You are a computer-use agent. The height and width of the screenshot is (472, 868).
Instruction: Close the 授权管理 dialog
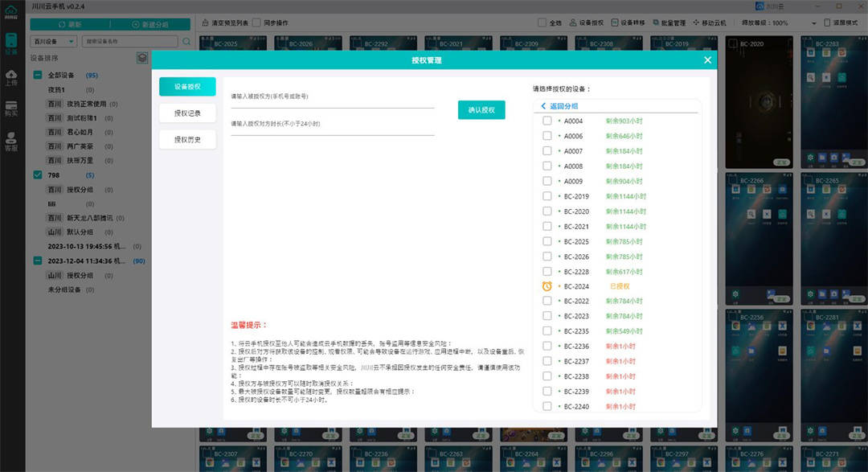click(x=707, y=60)
